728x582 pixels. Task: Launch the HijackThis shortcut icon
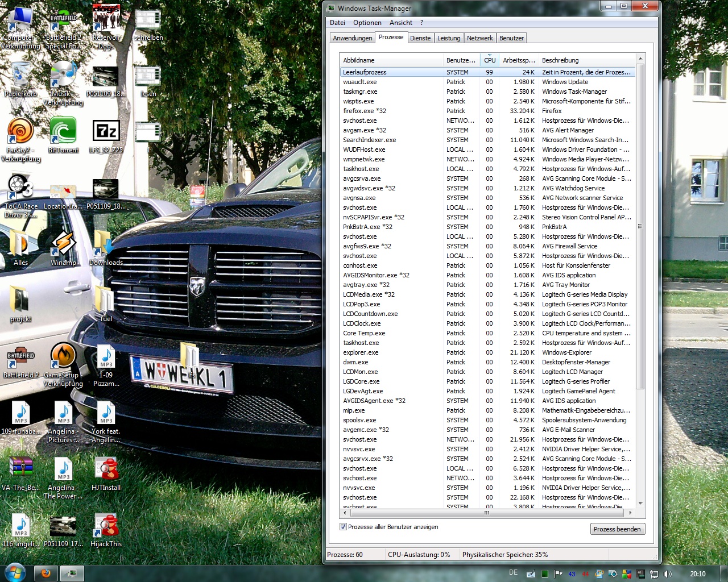click(x=106, y=530)
